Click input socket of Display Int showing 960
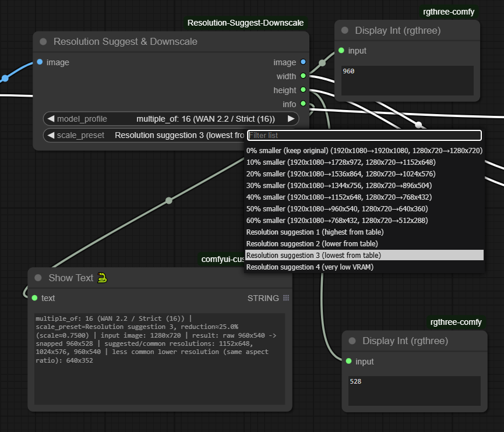Viewport: 504px width, 432px height. pyautogui.click(x=341, y=51)
